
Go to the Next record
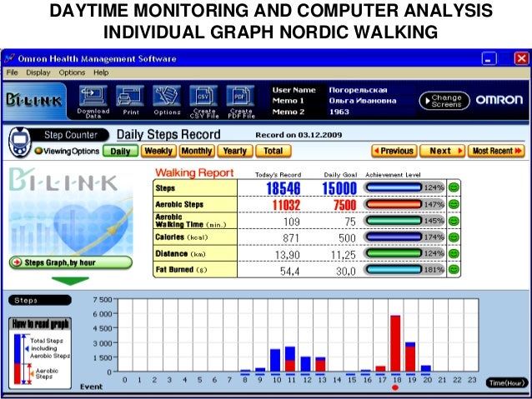[x=443, y=151]
